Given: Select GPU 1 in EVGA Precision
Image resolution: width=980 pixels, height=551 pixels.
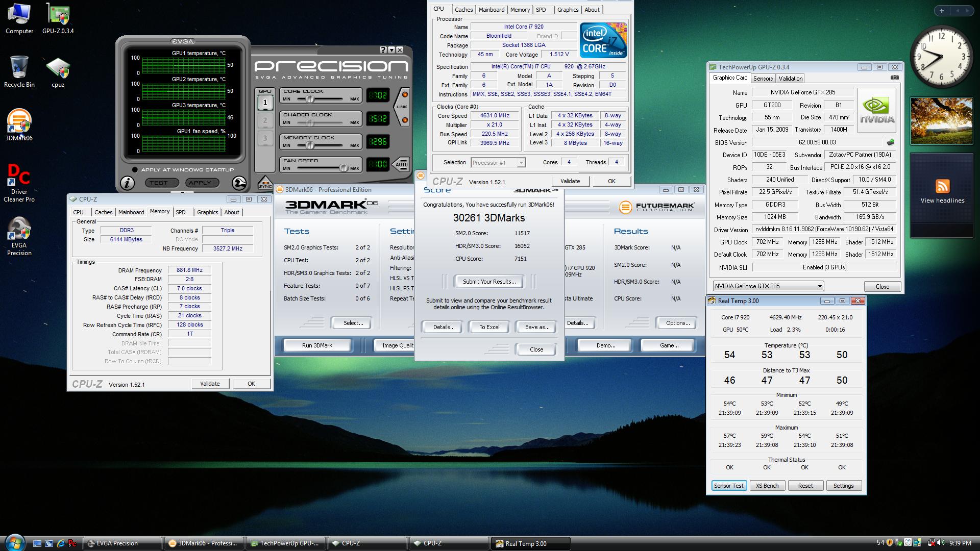Looking at the screenshot, I should click(x=265, y=103).
